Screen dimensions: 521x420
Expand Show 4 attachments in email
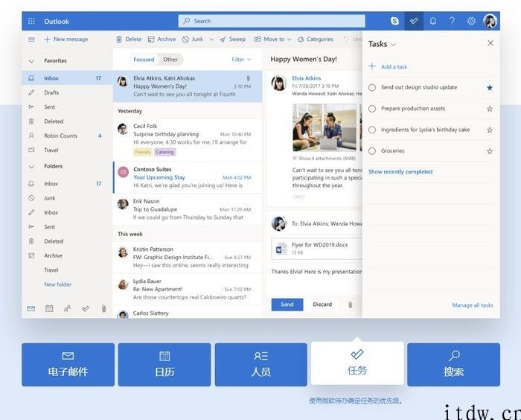pyautogui.click(x=324, y=159)
